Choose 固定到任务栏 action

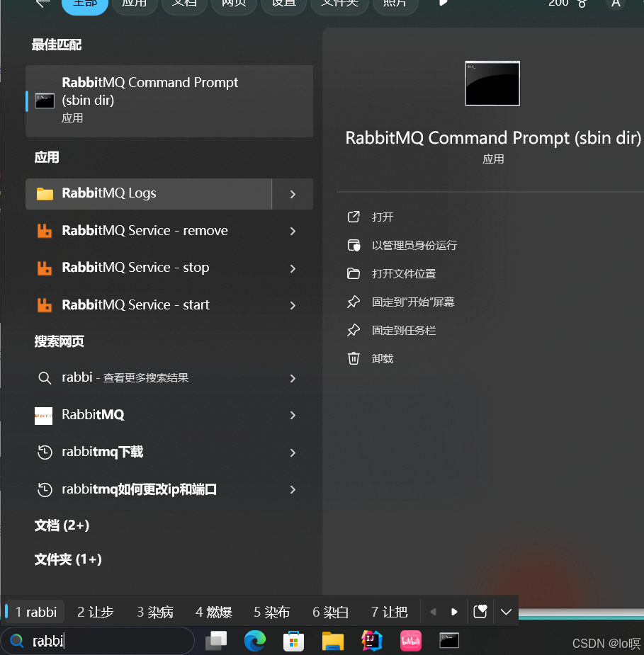tap(392, 331)
